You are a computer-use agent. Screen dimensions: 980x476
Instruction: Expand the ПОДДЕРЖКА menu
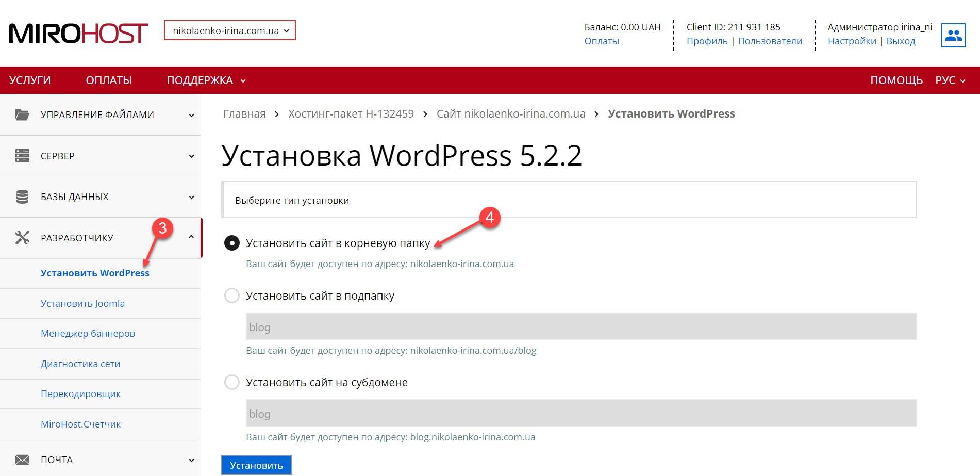pos(206,80)
